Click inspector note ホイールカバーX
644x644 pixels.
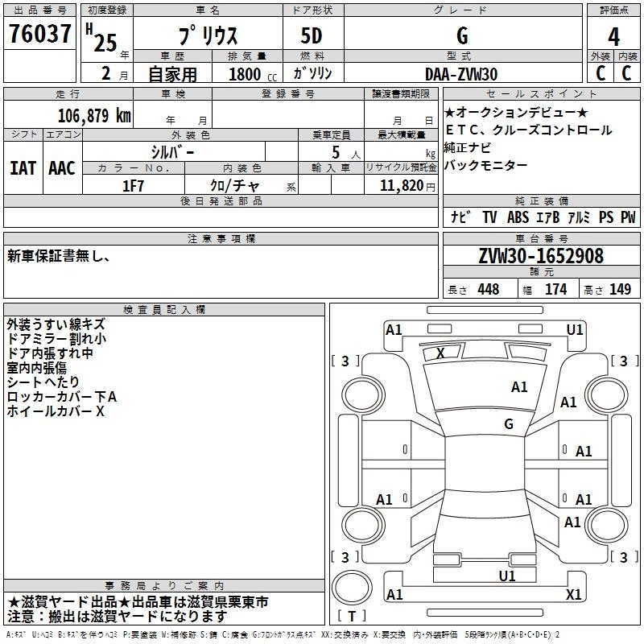(56, 411)
